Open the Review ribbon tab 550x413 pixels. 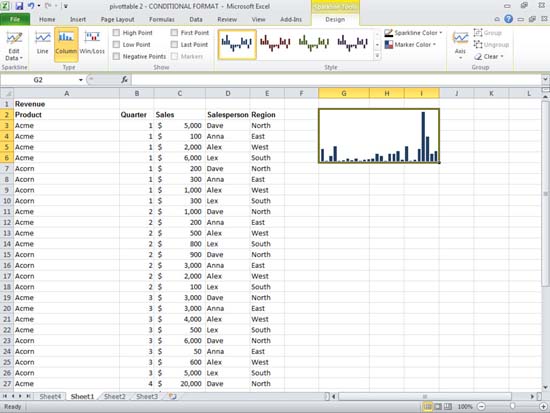(x=227, y=19)
